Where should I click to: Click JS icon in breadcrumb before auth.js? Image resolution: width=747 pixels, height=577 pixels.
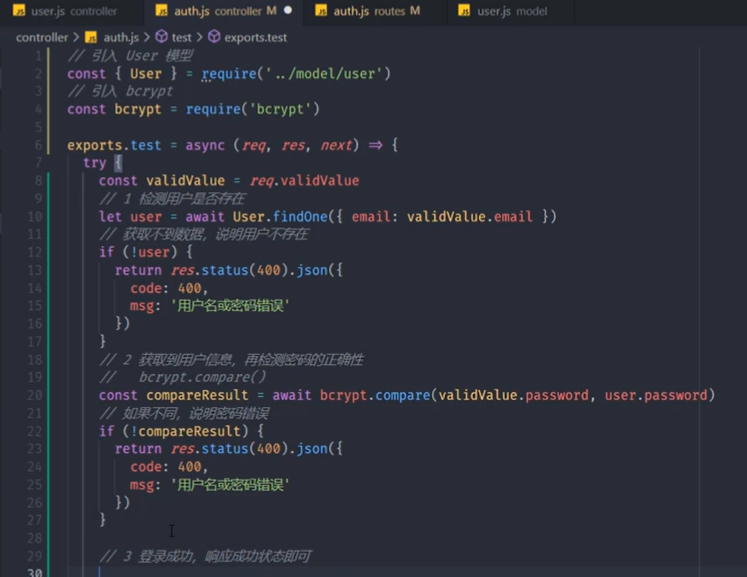tap(91, 37)
